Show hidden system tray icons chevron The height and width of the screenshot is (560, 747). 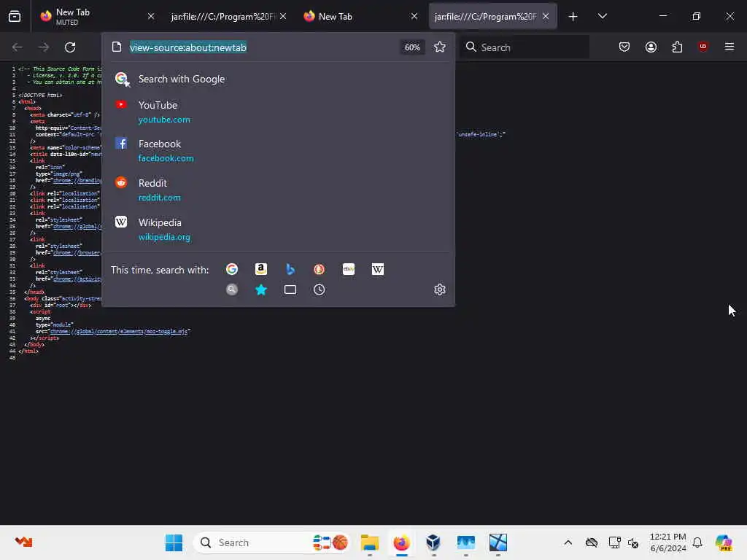tap(568, 542)
